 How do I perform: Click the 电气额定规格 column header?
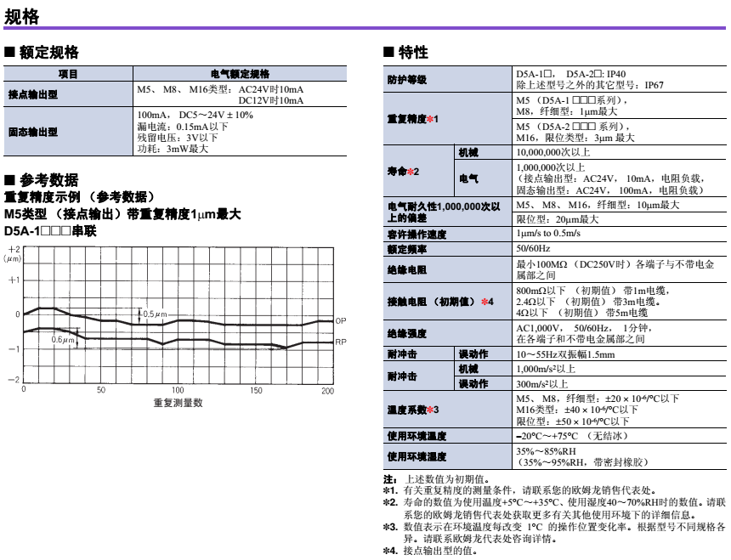(240, 74)
